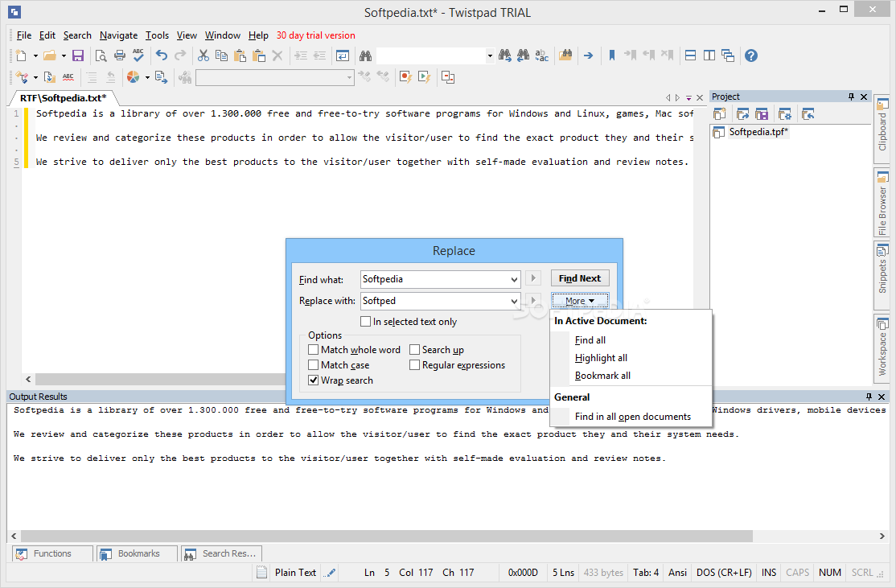Click the Print icon
Image resolution: width=896 pixels, height=588 pixels.
coord(119,56)
